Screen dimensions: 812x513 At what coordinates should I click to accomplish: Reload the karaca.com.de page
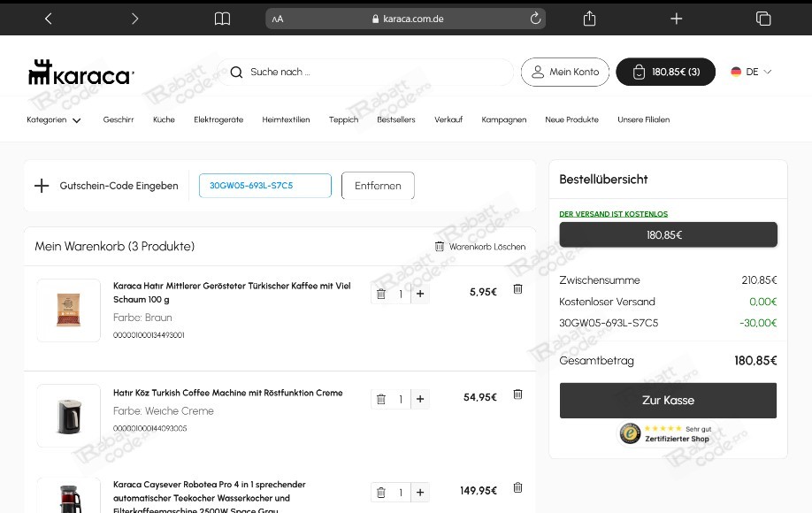535,19
